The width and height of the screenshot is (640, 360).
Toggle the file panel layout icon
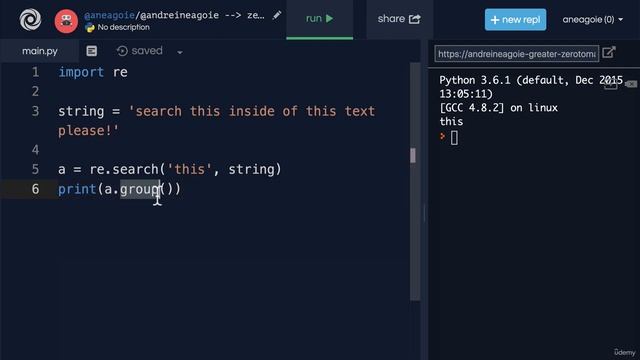92,51
